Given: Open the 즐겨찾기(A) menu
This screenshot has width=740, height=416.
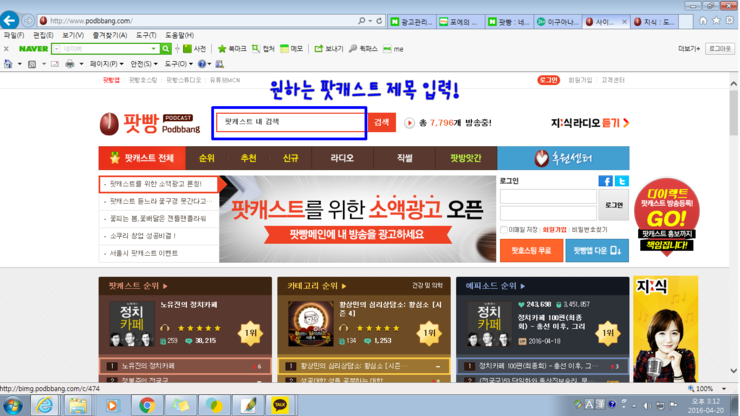Looking at the screenshot, I should coord(109,35).
